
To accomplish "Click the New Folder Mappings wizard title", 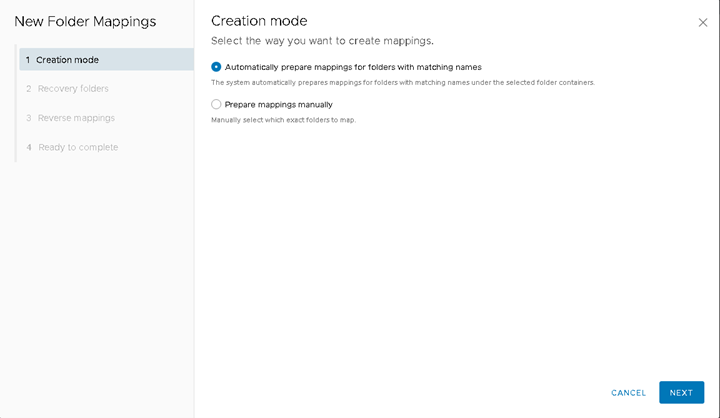I will click(x=85, y=22).
